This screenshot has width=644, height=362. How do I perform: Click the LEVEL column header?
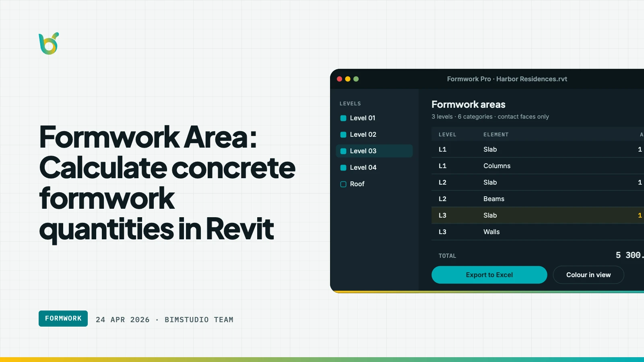pos(447,135)
